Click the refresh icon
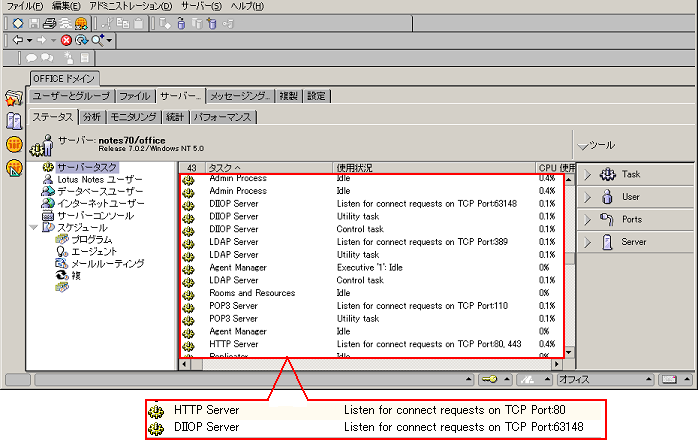698x444 pixels. [81, 41]
